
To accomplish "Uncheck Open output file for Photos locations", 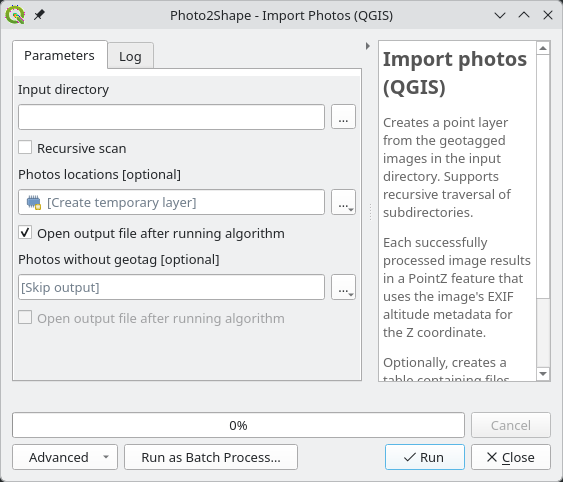I will point(25,233).
